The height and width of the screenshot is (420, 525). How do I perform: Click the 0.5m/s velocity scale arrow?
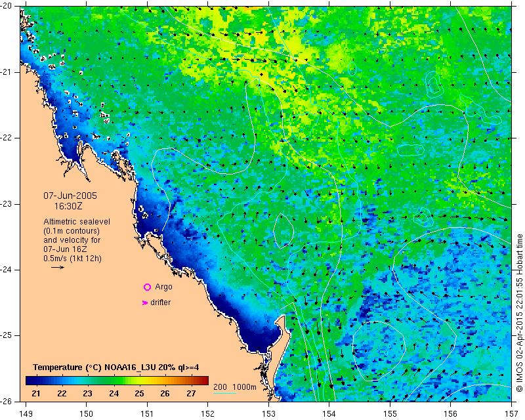(x=58, y=267)
